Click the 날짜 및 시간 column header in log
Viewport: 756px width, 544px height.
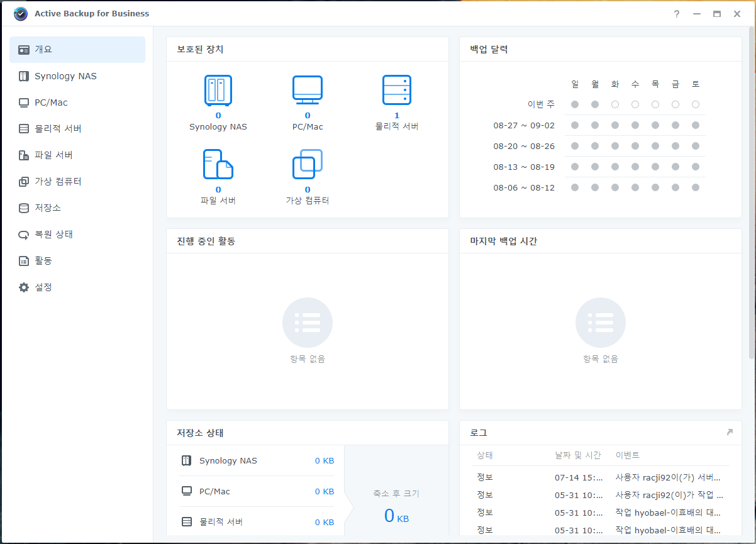click(x=578, y=455)
